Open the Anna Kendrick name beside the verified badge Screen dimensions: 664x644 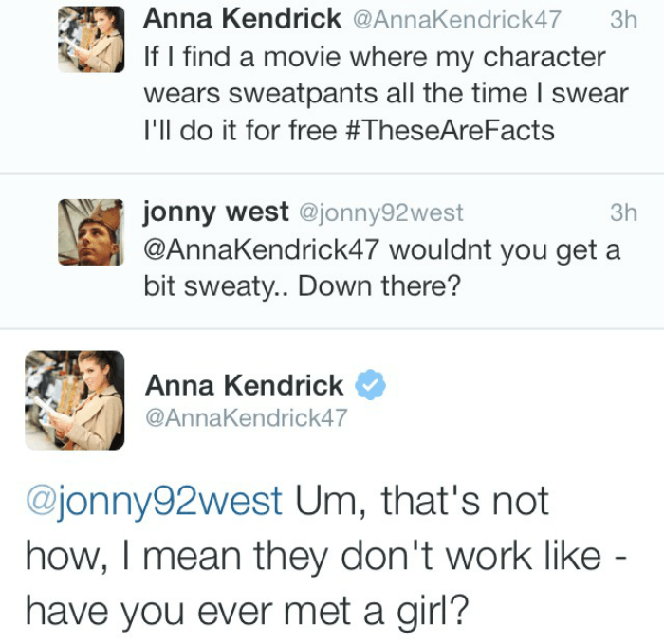(x=244, y=385)
